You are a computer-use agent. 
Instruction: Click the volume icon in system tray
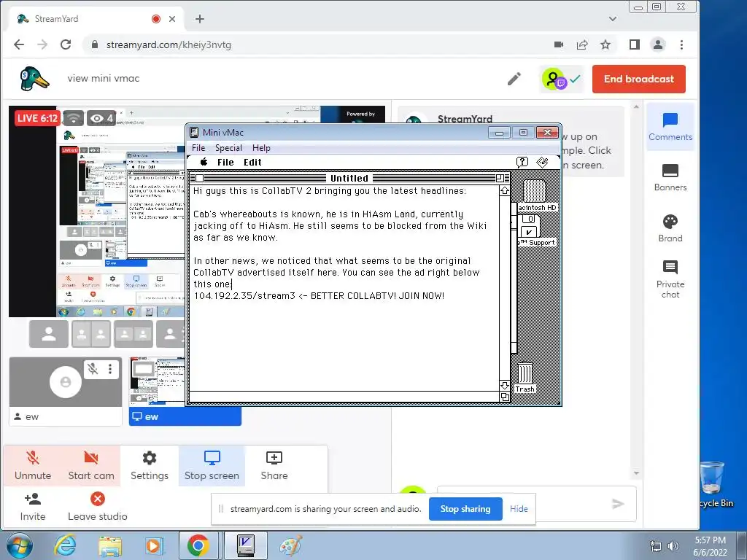[673, 546]
